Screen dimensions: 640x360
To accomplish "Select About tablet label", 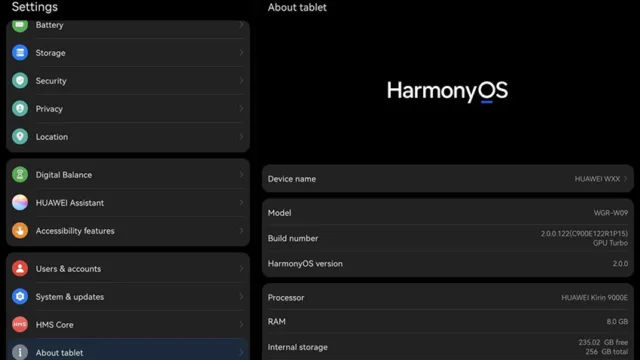I will (x=59, y=353).
